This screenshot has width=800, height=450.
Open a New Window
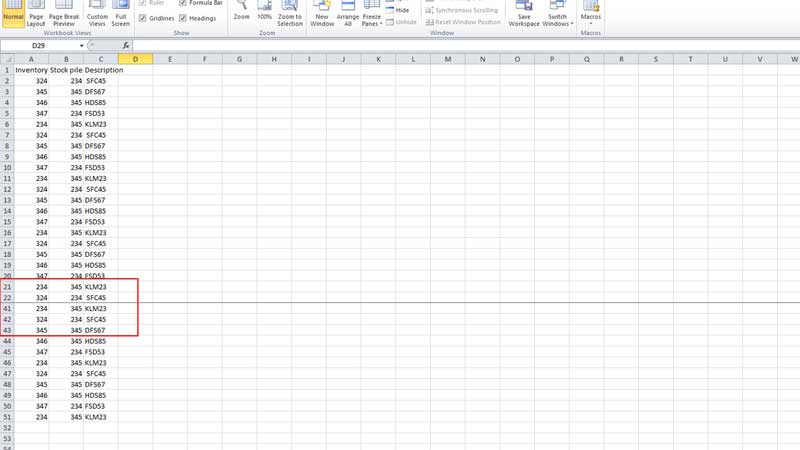pyautogui.click(x=322, y=13)
